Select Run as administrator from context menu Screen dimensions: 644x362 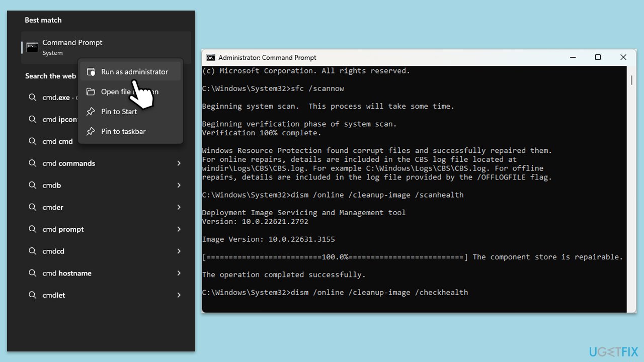tap(134, 72)
